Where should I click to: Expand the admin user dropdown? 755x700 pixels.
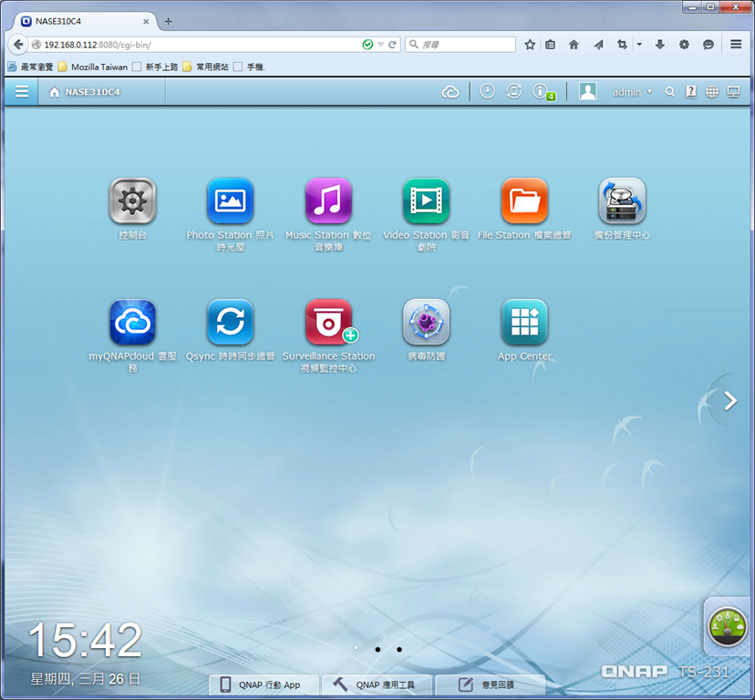(x=632, y=91)
